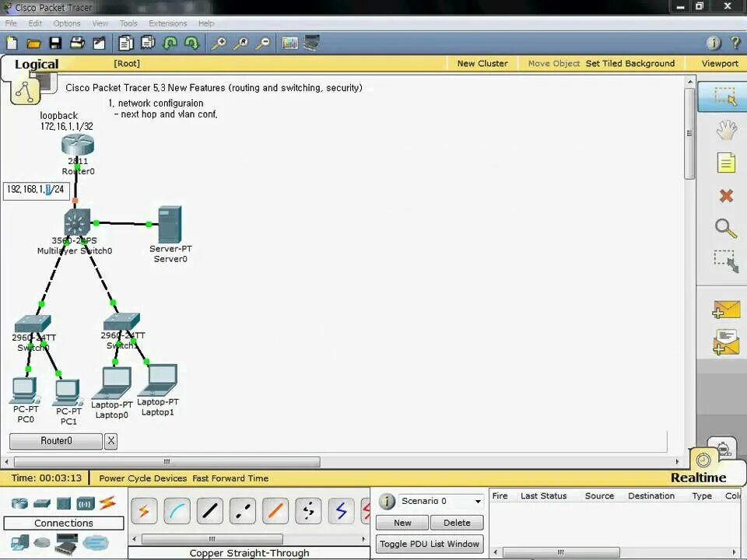Click the New Cluster button

click(x=482, y=63)
